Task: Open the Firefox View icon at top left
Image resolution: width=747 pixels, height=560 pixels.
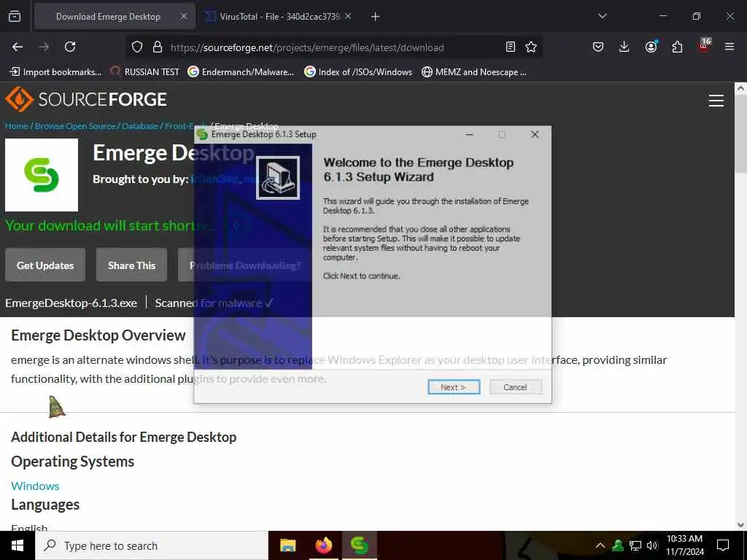Action: (15, 17)
